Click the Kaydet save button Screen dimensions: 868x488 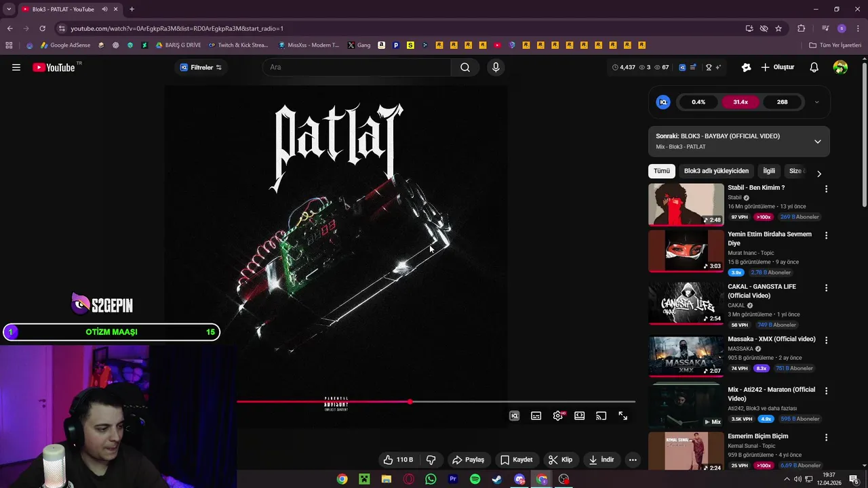[x=516, y=460]
